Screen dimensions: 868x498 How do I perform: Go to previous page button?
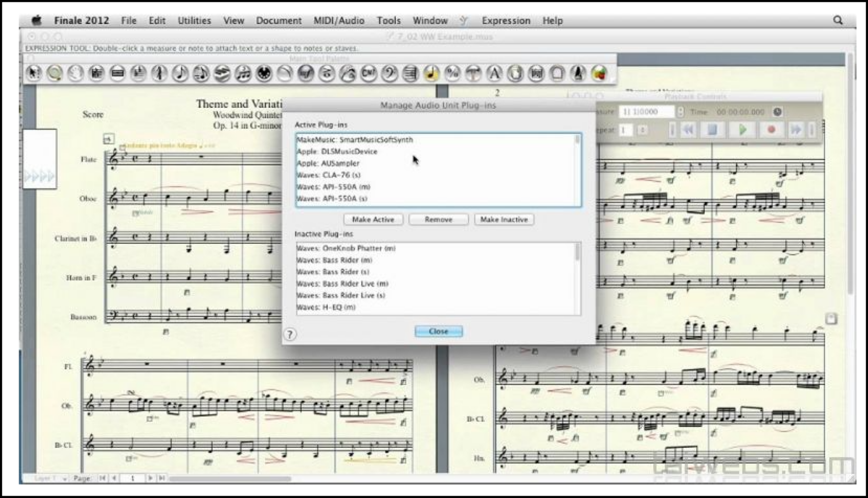tap(114, 478)
